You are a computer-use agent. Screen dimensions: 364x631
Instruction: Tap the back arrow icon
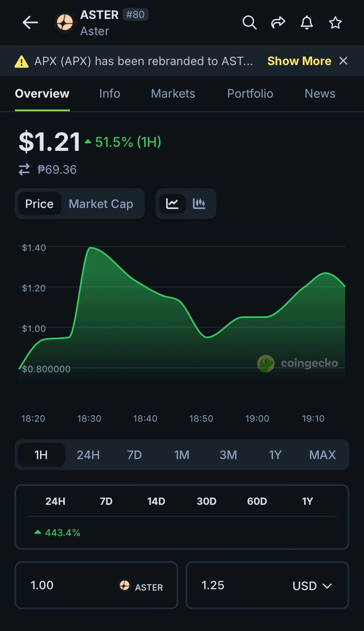coord(31,23)
